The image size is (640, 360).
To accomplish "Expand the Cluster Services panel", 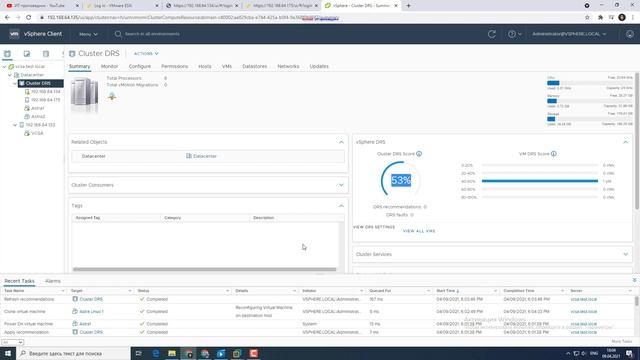I will click(625, 254).
